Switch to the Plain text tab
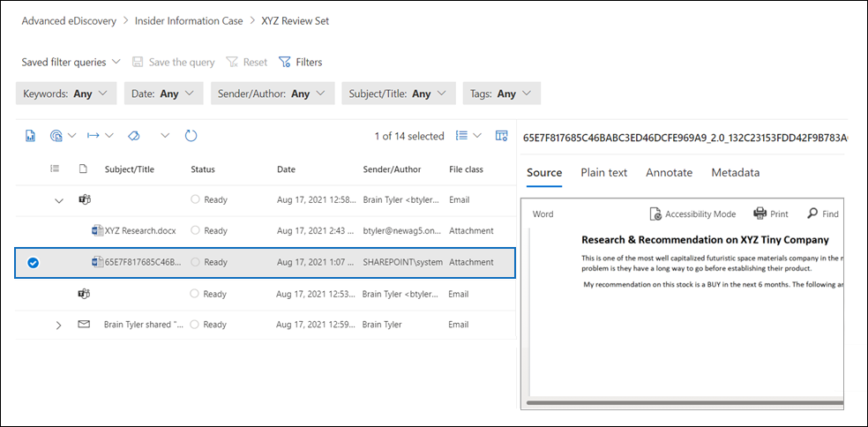868x427 pixels. point(604,173)
